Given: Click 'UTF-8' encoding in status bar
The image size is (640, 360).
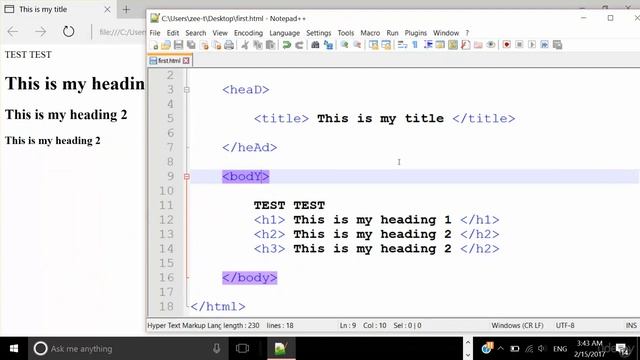Looking at the screenshot, I should [565, 325].
